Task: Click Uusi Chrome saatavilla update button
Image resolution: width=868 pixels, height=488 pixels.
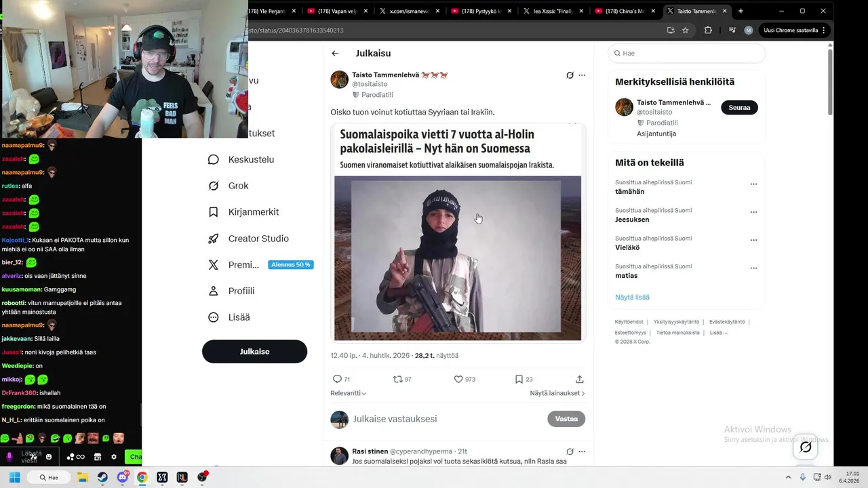Action: [795, 30]
